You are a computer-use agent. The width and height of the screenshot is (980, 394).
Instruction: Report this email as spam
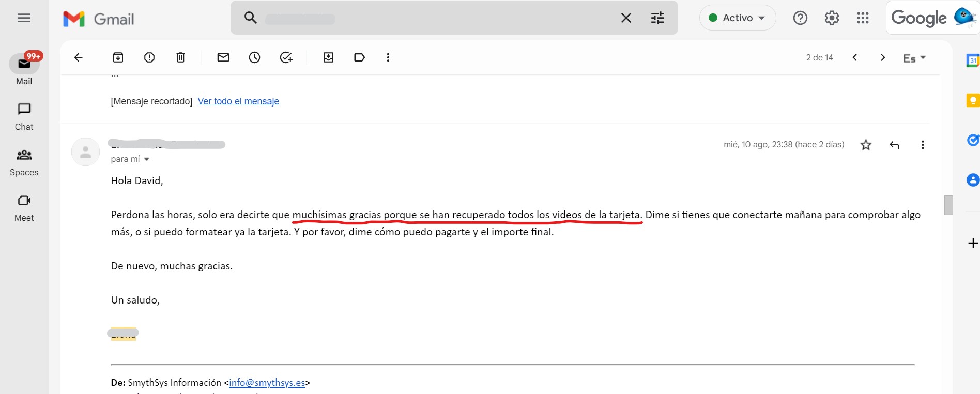pos(149,57)
